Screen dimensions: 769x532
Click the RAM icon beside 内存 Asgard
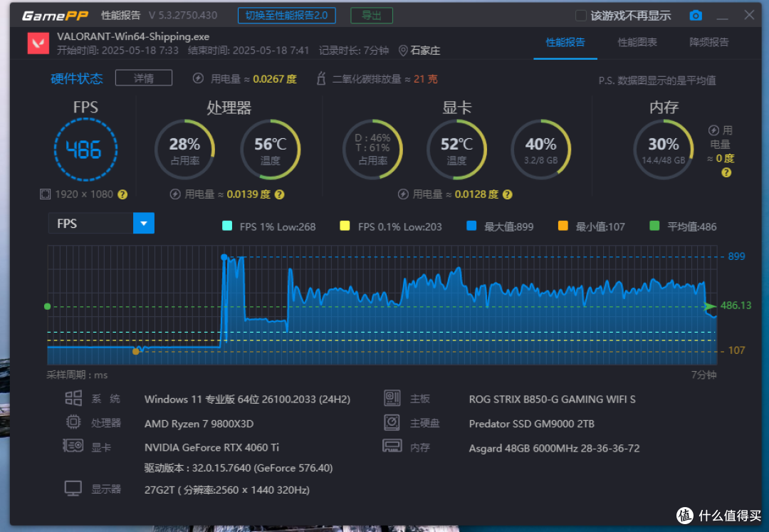[x=392, y=446]
